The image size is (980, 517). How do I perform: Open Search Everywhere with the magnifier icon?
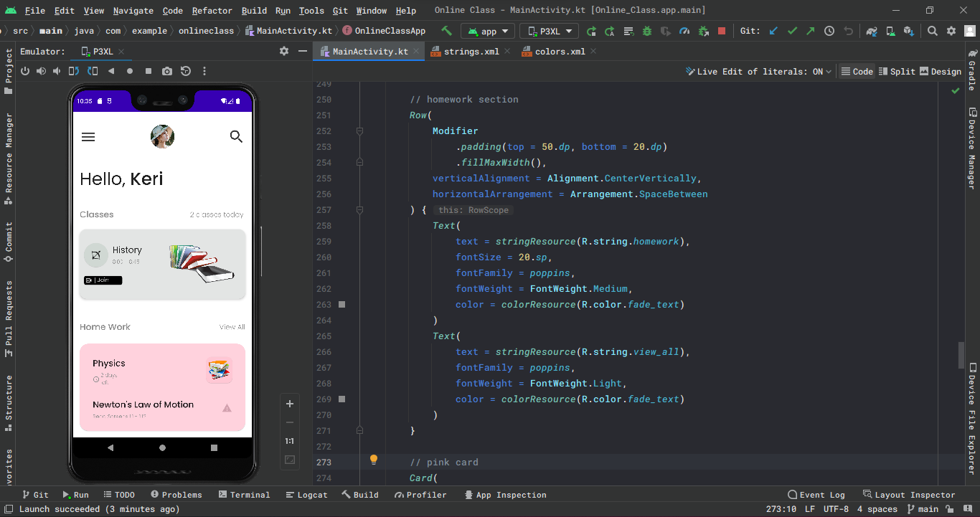tap(931, 31)
